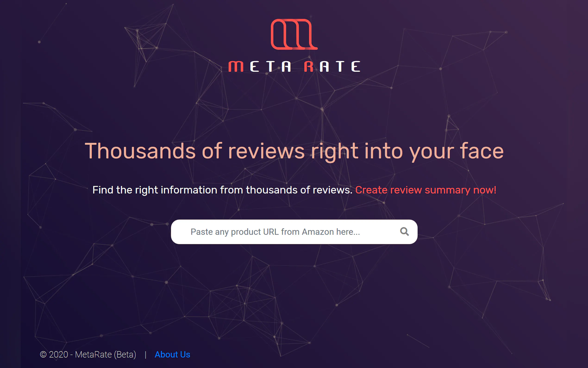Screen dimensions: 588x368
Task: Open the Create review summary now link
Action: [425, 190]
